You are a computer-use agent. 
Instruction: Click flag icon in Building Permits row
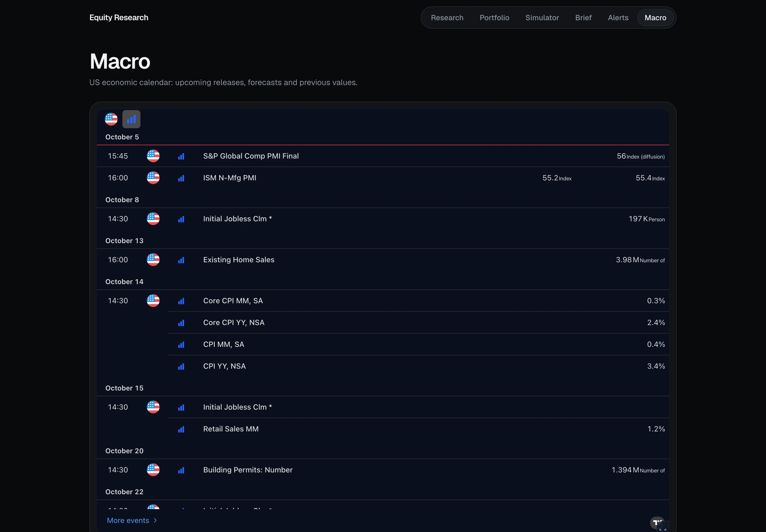[153, 470]
